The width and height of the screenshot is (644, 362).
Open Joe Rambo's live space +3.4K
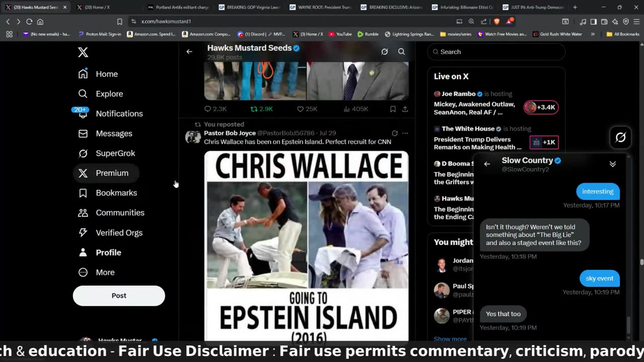click(x=541, y=107)
